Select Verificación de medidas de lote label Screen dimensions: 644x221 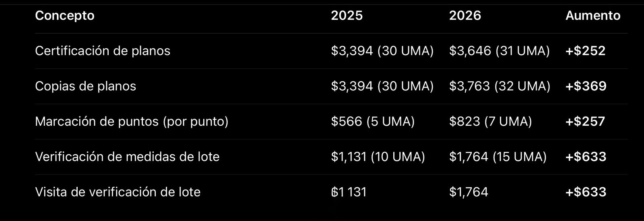(127, 157)
